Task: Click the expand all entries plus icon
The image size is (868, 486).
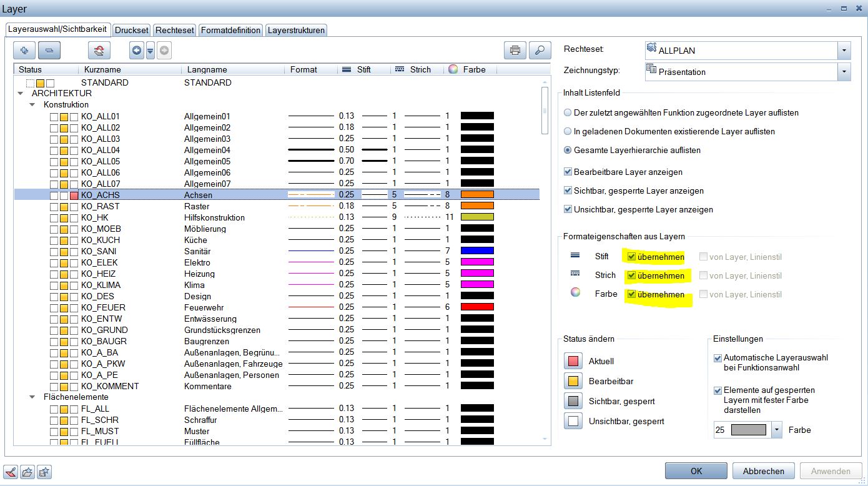Action: tap(24, 51)
